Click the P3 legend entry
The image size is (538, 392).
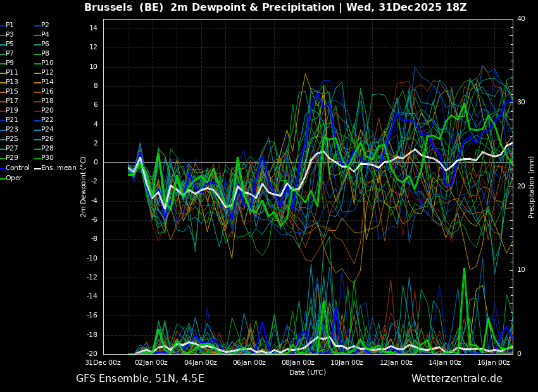point(7,35)
